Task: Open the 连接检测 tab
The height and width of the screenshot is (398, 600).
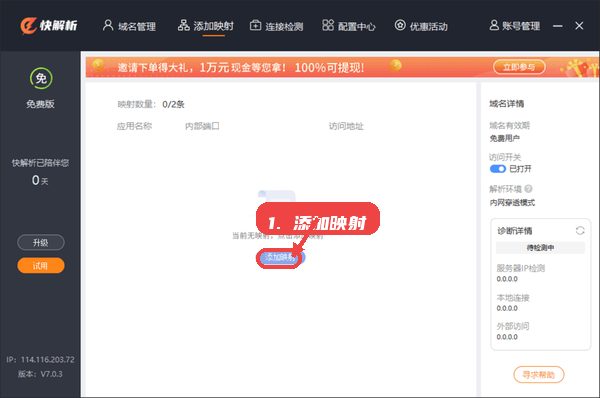Action: (276, 26)
